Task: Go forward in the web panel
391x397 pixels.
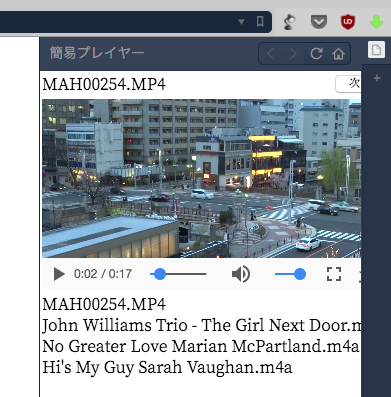Action: [293, 54]
